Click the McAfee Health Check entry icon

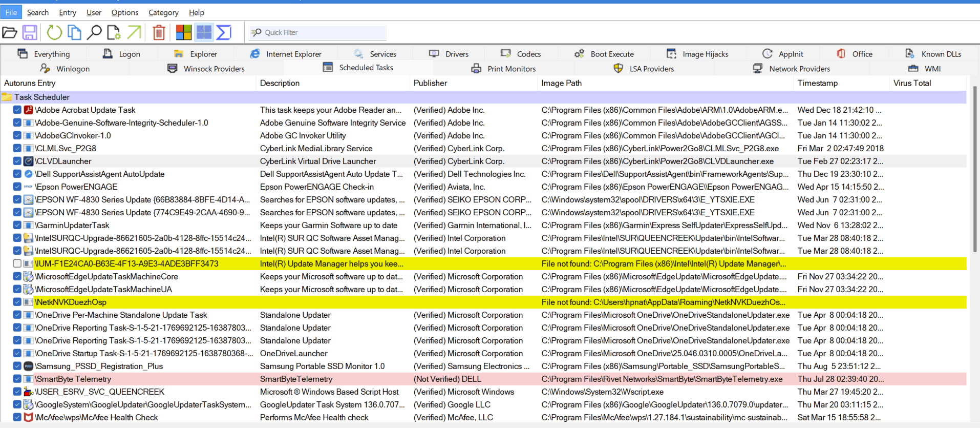[x=29, y=417]
